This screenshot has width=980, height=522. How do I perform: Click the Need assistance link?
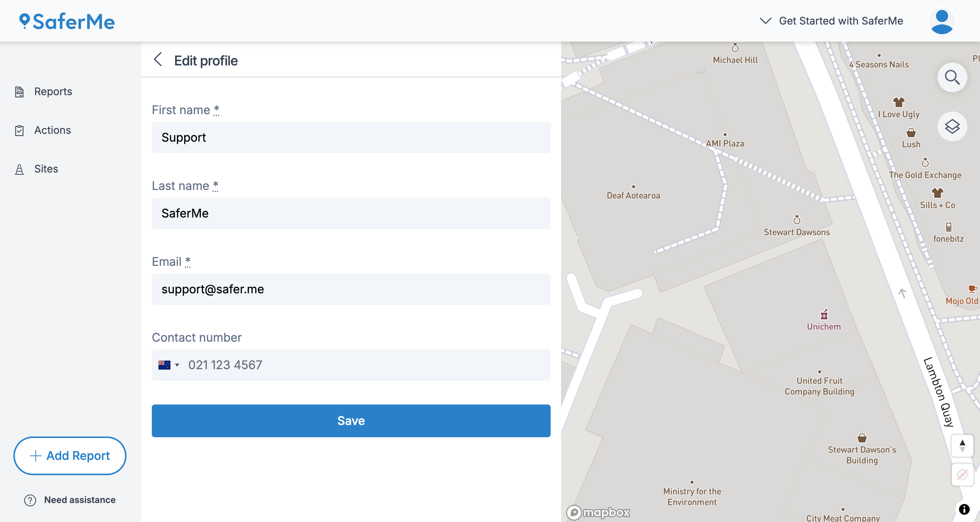pyautogui.click(x=80, y=500)
